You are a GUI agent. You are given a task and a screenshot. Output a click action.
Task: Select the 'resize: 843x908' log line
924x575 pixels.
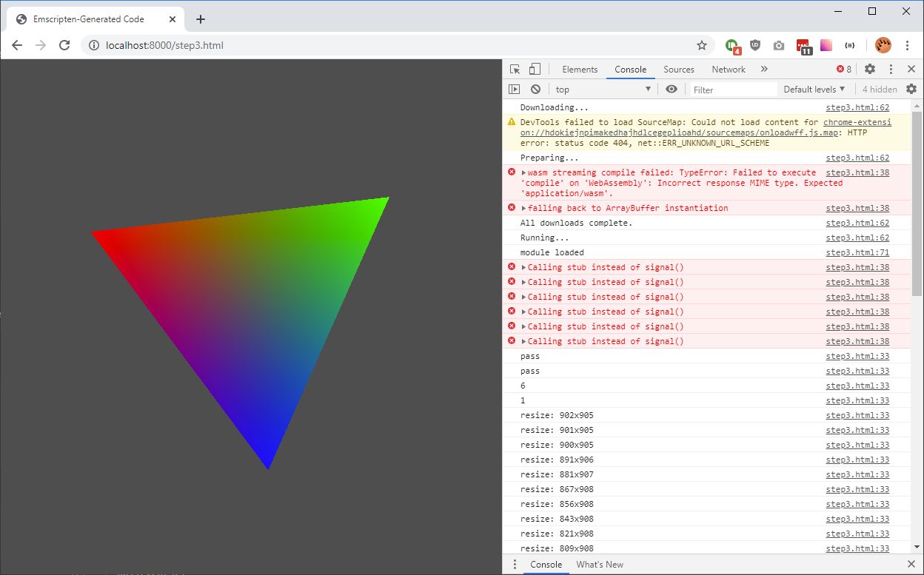tap(706, 519)
